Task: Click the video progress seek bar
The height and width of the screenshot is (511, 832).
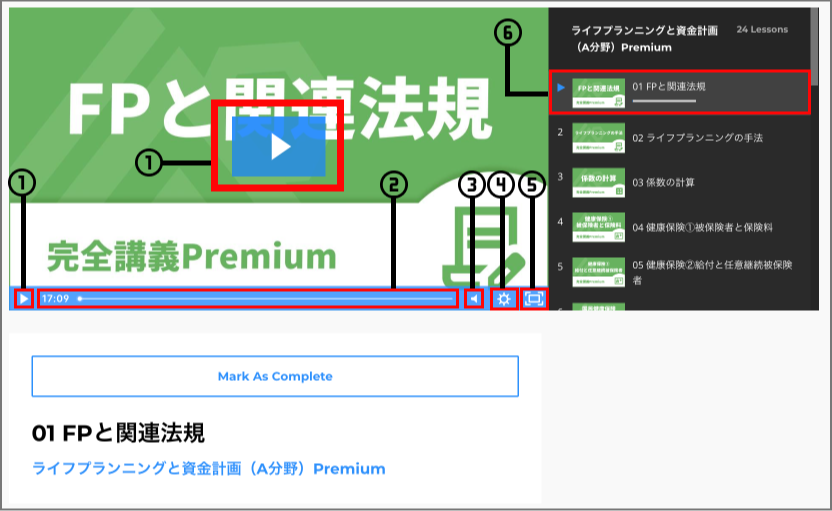Action: [x=266, y=299]
